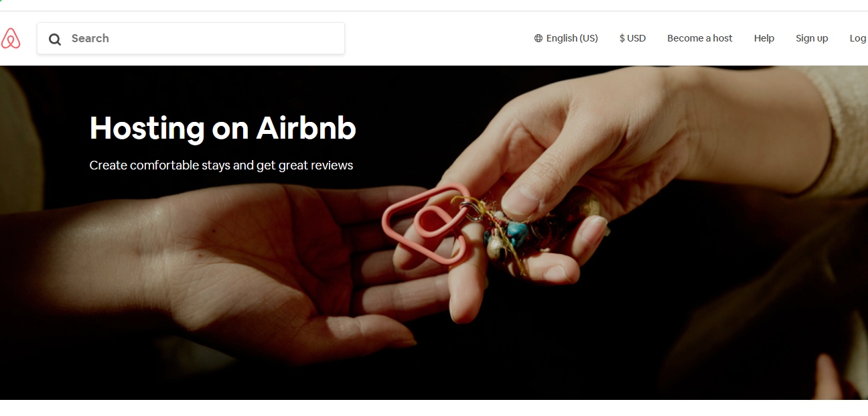Screen dimensions: 868x416
Task: Open the $ USD currency selector
Action: click(x=633, y=38)
